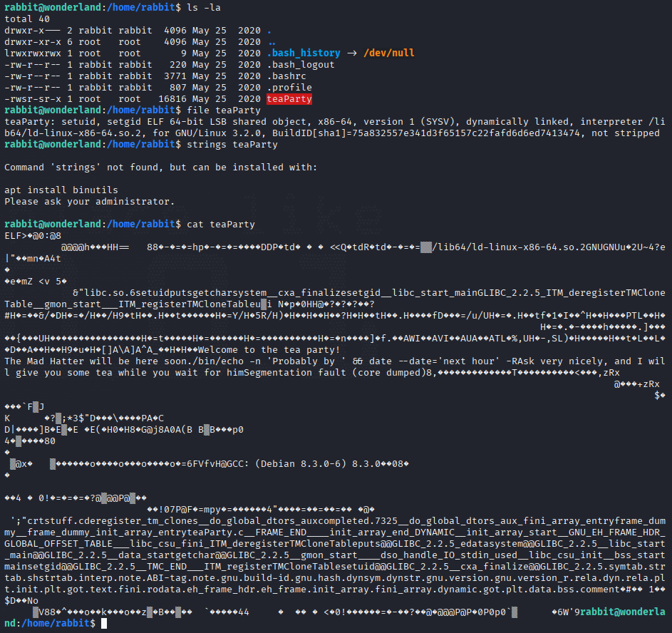Click the 'crtstuff.c' symbol text
Screen dimensions: 672x633
pyautogui.click(x=56, y=520)
